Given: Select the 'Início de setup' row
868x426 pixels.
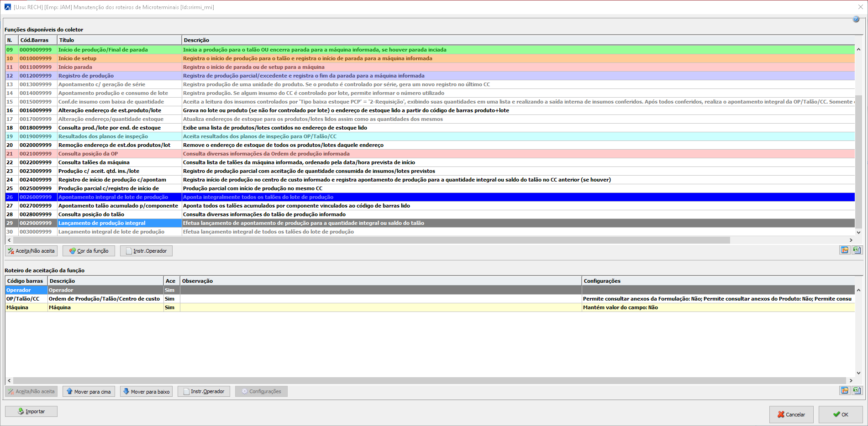Looking at the screenshot, I should tap(430, 58).
